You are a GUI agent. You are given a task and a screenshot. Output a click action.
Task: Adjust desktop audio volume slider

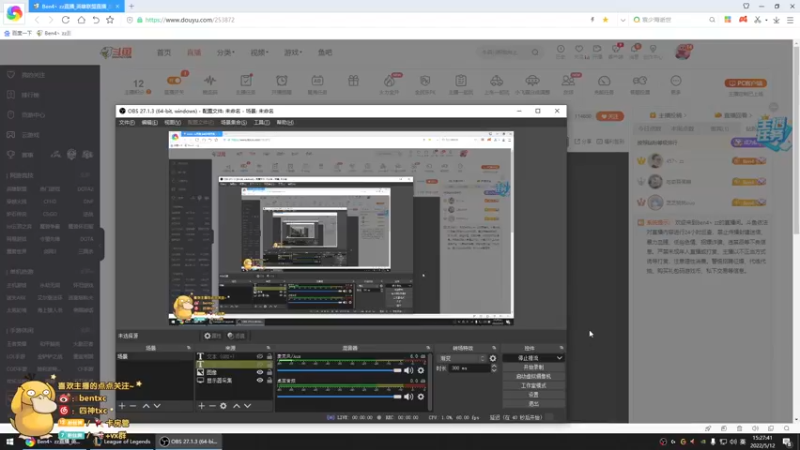(x=339, y=396)
